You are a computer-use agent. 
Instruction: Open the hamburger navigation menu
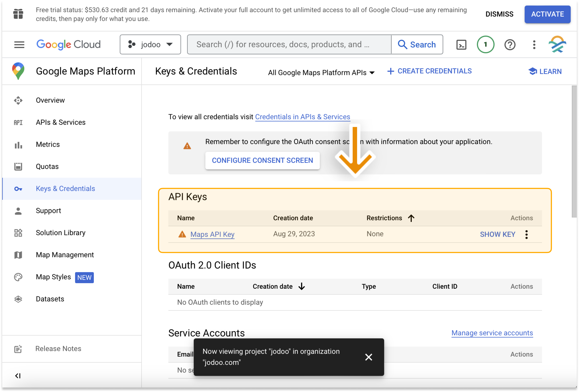tap(19, 45)
